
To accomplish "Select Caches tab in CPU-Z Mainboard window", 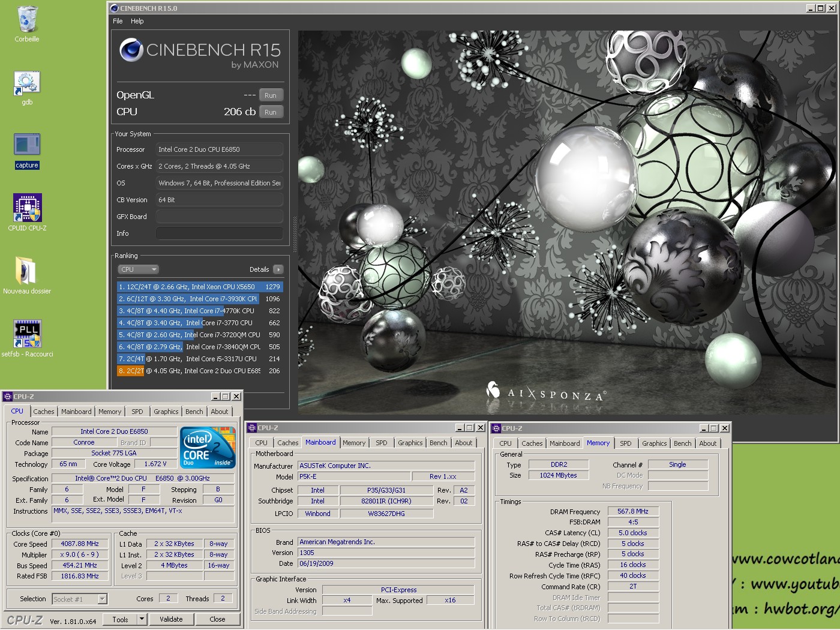I will coord(287,443).
